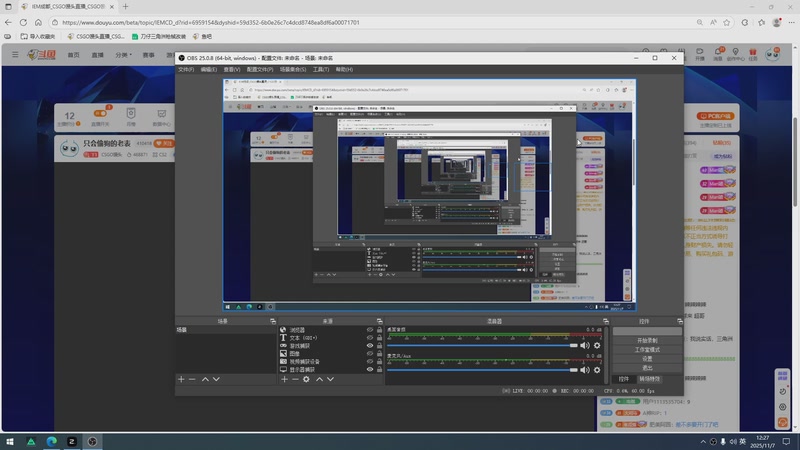Image resolution: width=800 pixels, height=450 pixels.
Task: Open Mic/Aux audio settings gear
Action: pyautogui.click(x=598, y=370)
